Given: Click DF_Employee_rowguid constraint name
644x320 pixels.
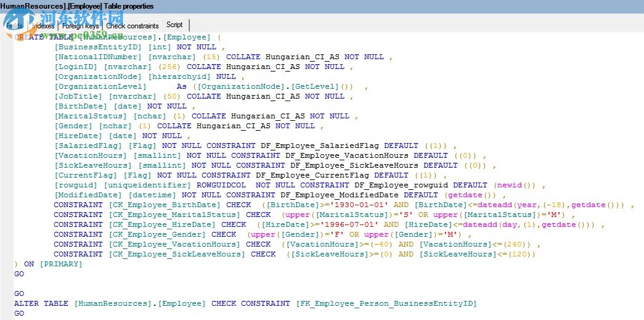Looking at the screenshot, I should coord(401,185).
